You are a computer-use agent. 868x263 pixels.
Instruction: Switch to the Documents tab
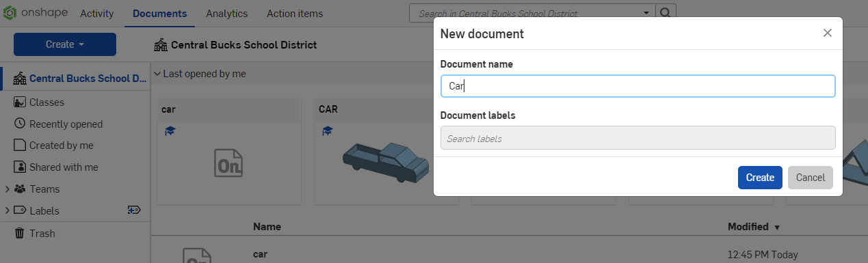pyautogui.click(x=159, y=14)
